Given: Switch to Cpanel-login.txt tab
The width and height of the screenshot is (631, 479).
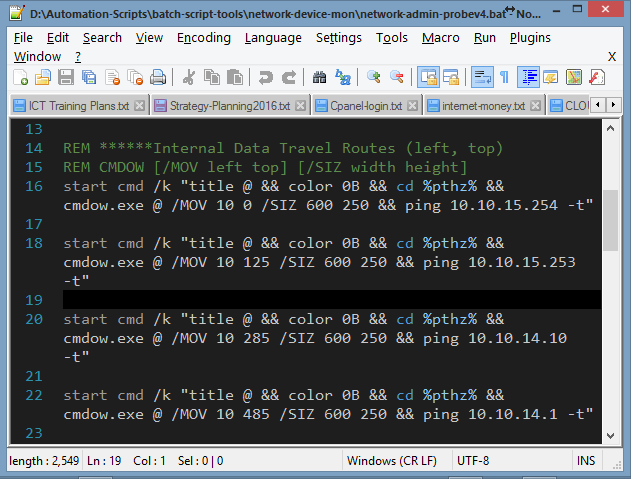Looking at the screenshot, I should pos(366,106).
